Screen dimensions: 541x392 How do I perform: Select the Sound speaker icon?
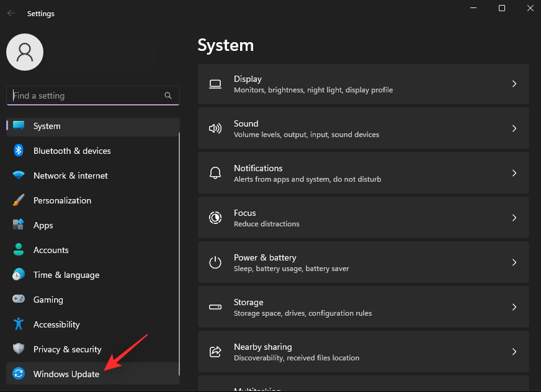click(215, 128)
